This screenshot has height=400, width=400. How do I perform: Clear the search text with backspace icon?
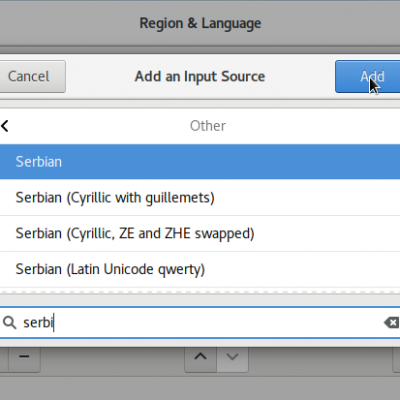391,322
